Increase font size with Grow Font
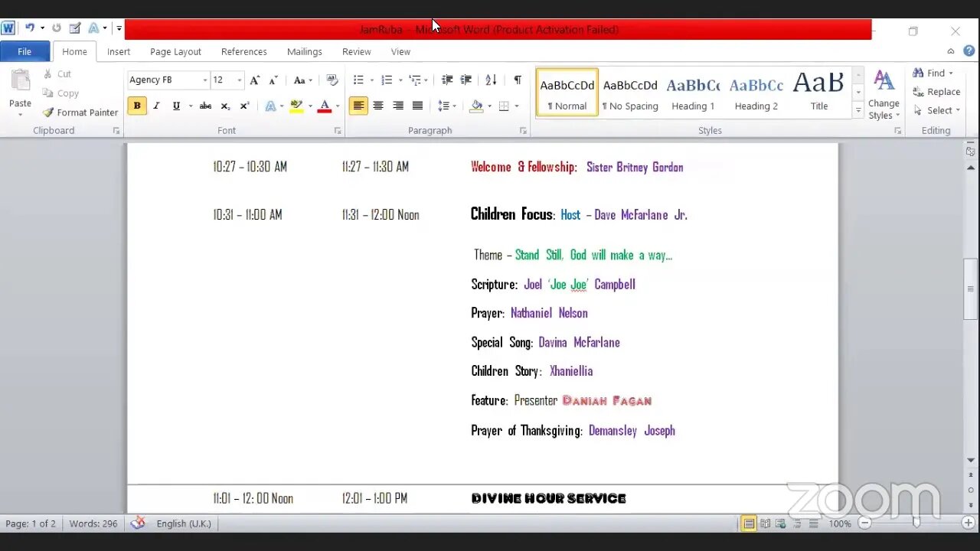 coord(255,80)
